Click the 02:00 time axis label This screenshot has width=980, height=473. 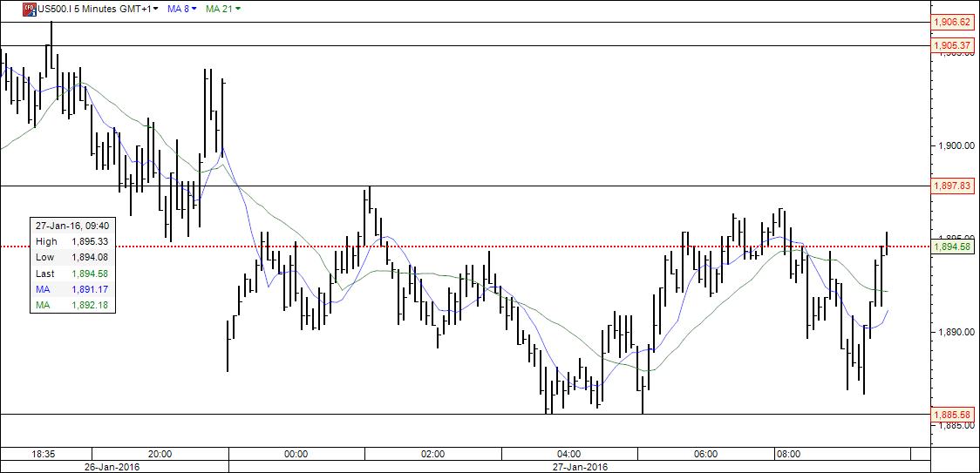point(433,454)
